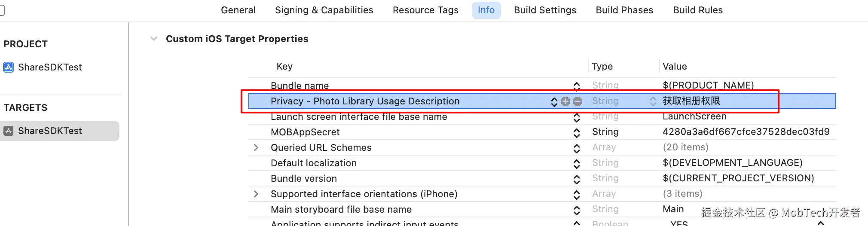Open type popup for Privacy Photo Library row
The height and width of the screenshot is (226, 868).
tap(653, 101)
